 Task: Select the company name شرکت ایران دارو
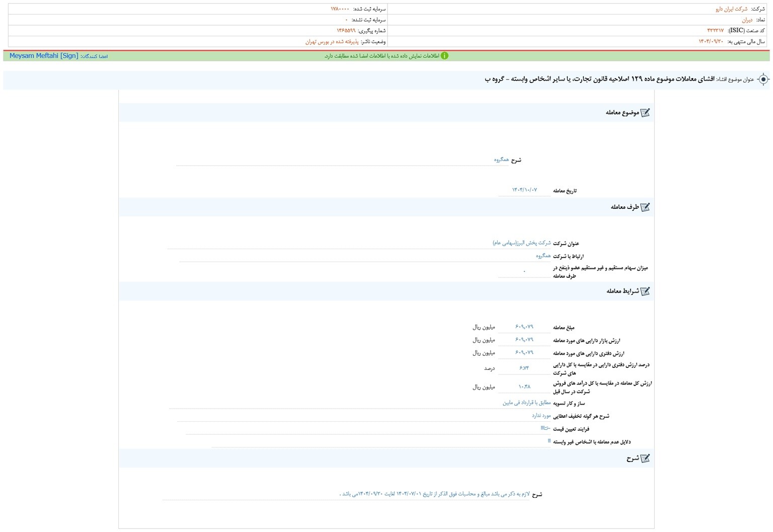[731, 9]
